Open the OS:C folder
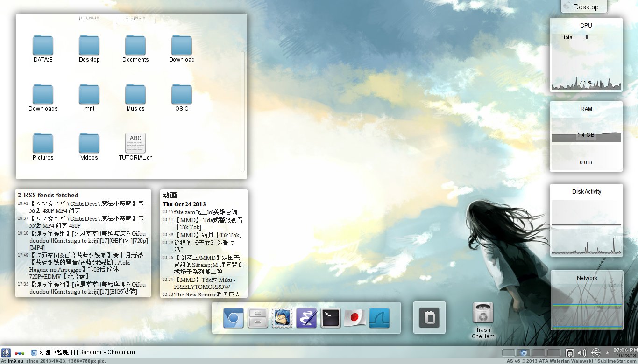The image size is (638, 364). click(182, 97)
